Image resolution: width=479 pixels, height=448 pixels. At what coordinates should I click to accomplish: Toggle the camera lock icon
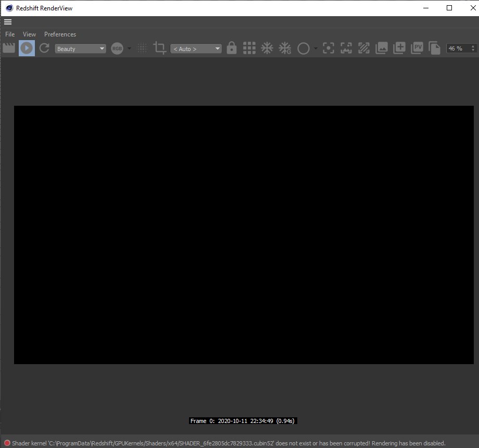point(232,48)
